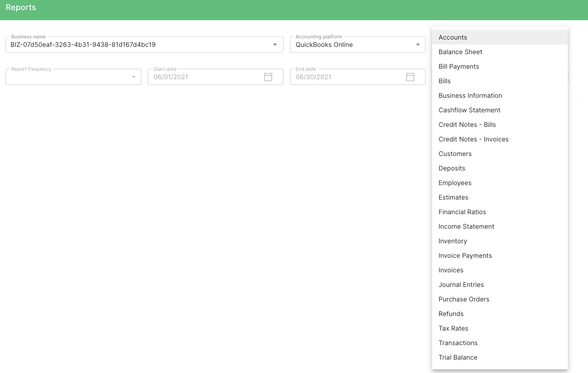Click the Start date input field
The width and height of the screenshot is (588, 373).
[202, 77]
